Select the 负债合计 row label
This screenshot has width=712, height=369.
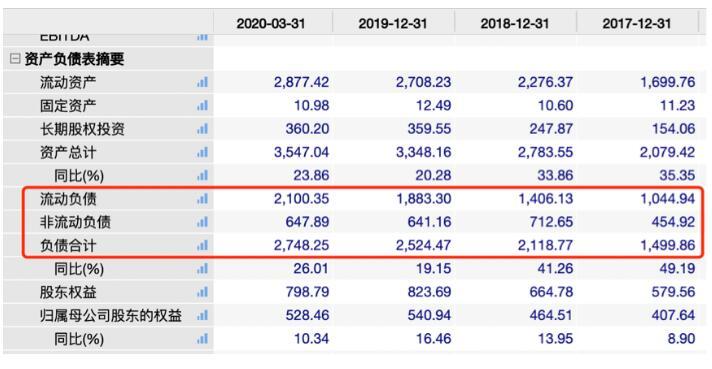pyautogui.click(x=68, y=246)
